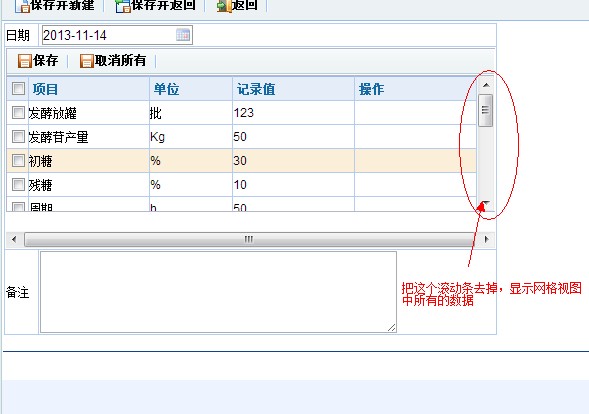589x414 pixels.
Task: Click the 项目 column header
Action: click(45, 89)
